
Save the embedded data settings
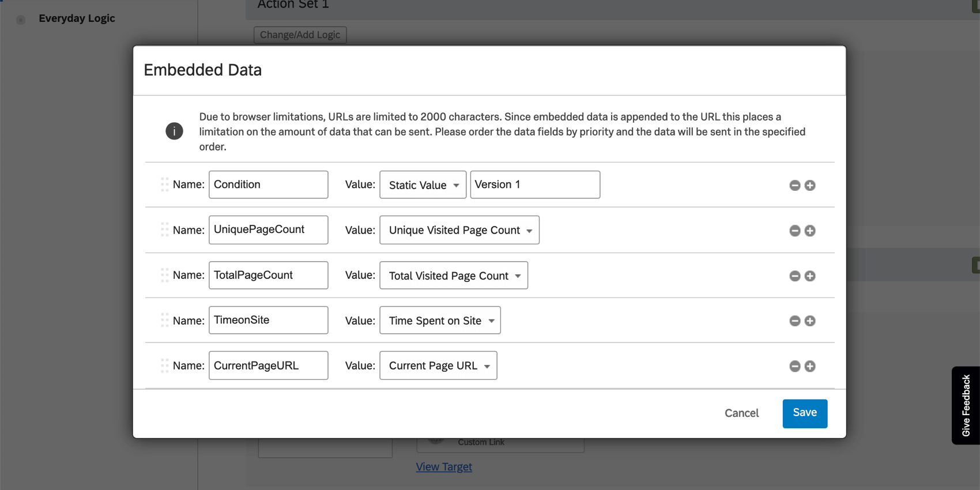(804, 413)
